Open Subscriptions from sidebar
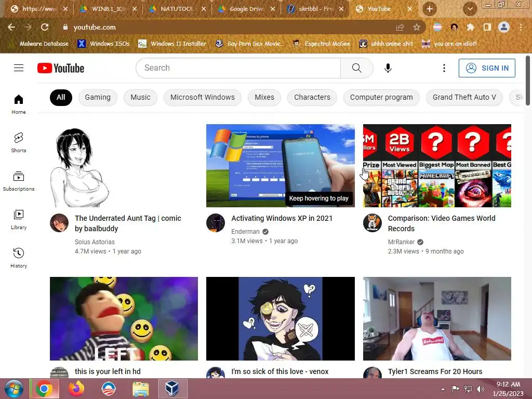This screenshot has width=532, height=399. click(19, 181)
